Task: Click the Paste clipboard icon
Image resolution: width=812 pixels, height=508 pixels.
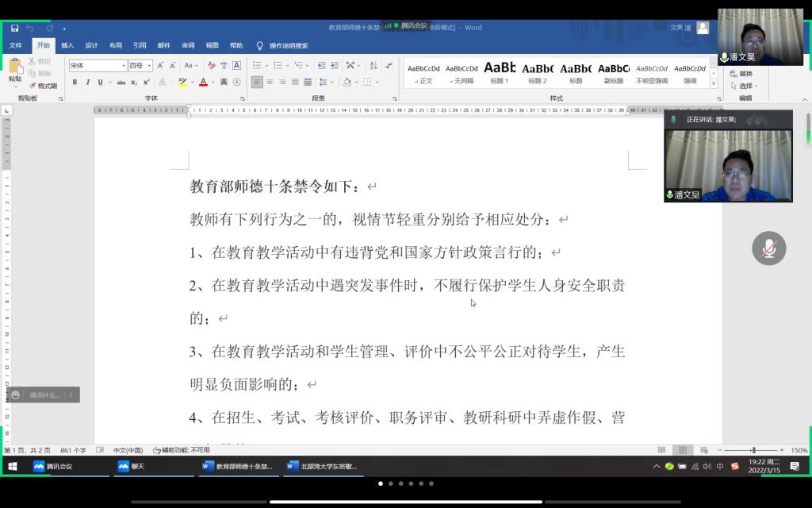Action: pyautogui.click(x=15, y=70)
